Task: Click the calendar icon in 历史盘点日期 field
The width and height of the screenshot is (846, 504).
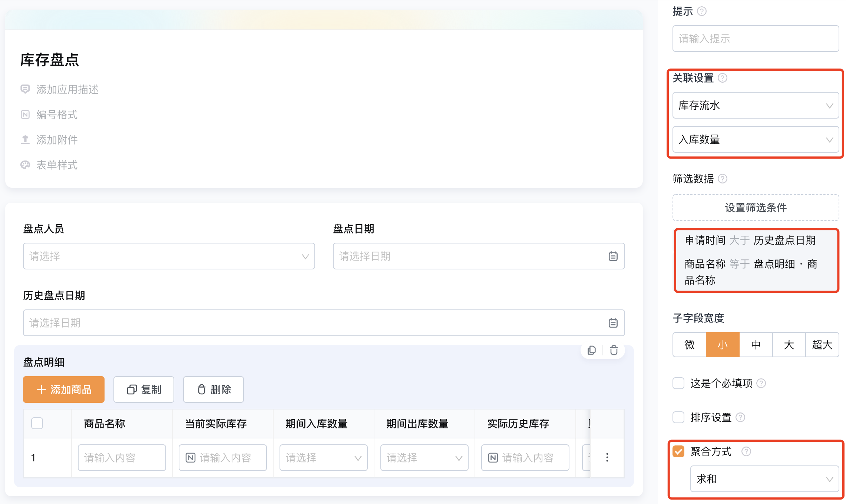Action: point(613,323)
